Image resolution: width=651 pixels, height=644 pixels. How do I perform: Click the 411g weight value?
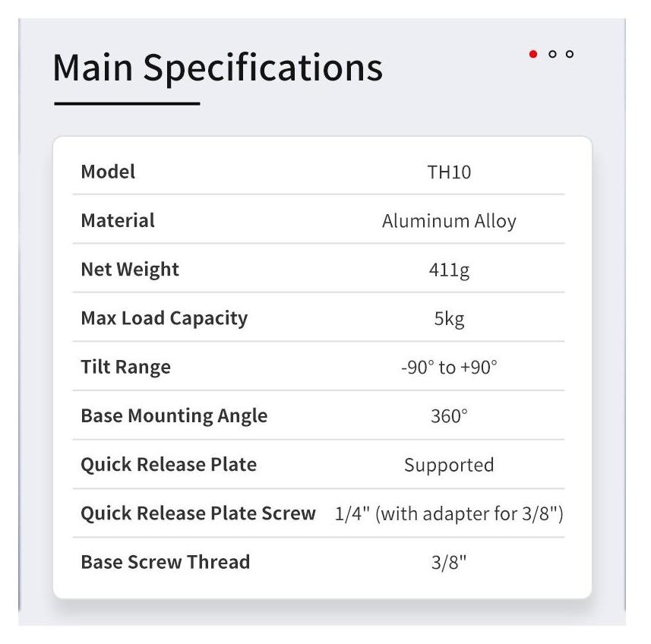[449, 270]
